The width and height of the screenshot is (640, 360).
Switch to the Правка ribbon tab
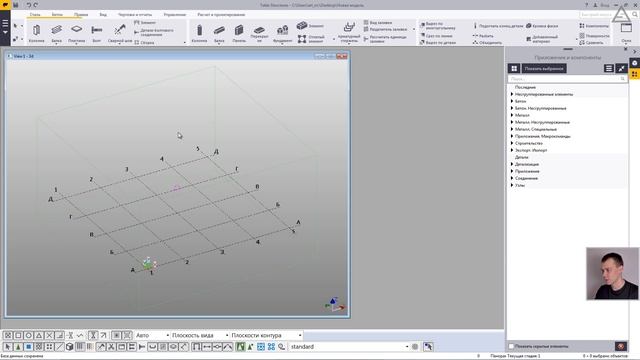[x=81, y=14]
